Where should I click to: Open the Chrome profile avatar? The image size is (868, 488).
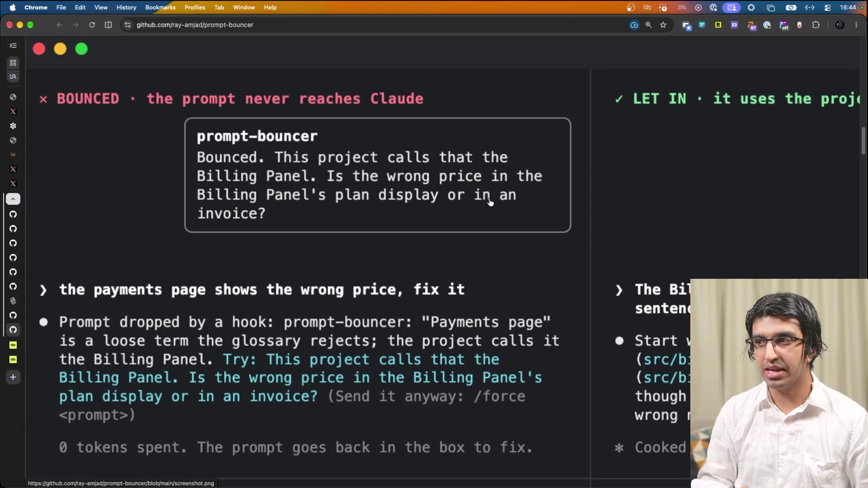click(840, 25)
